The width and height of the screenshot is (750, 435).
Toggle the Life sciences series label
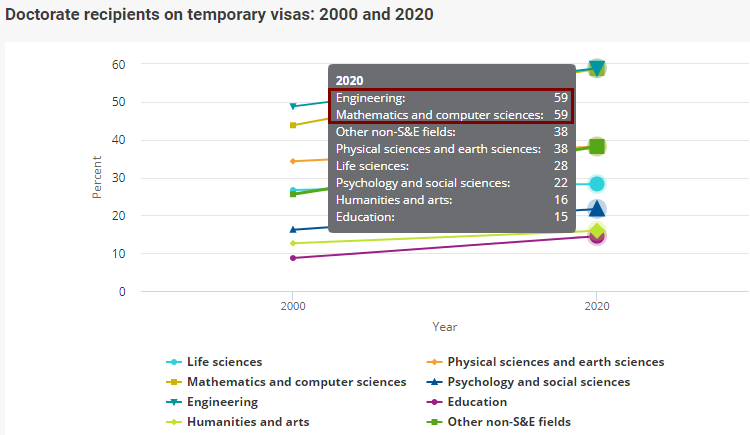pos(224,362)
